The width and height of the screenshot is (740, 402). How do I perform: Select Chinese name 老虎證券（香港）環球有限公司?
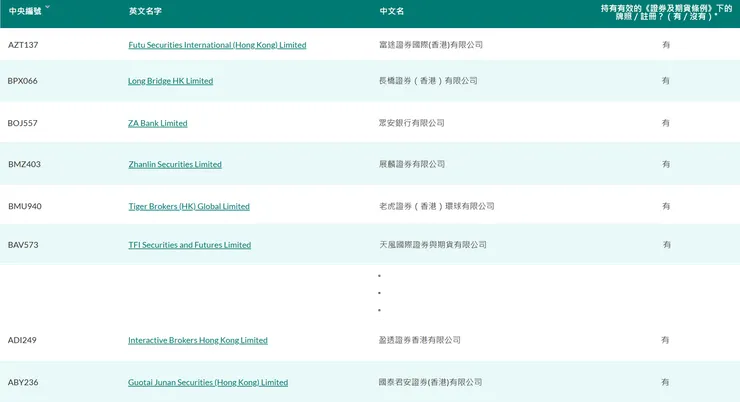(437, 206)
